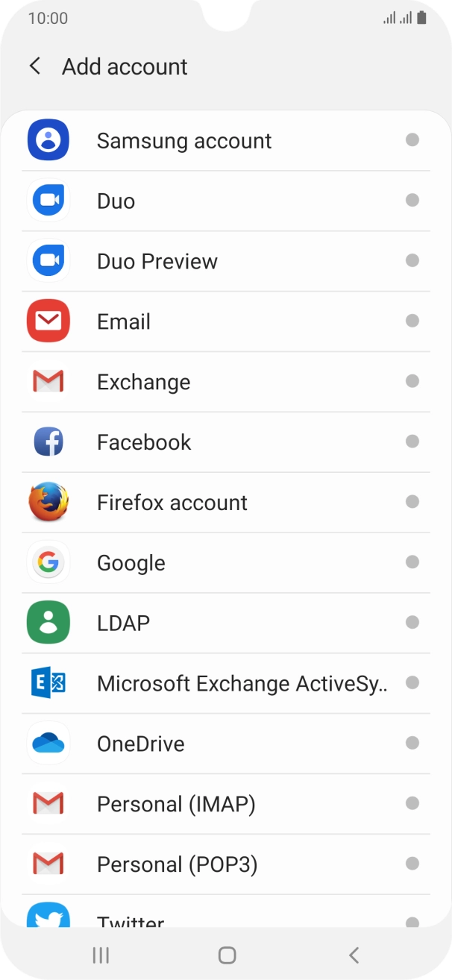Go back using the header arrow
Viewport: 452px width, 980px height.
(x=35, y=66)
